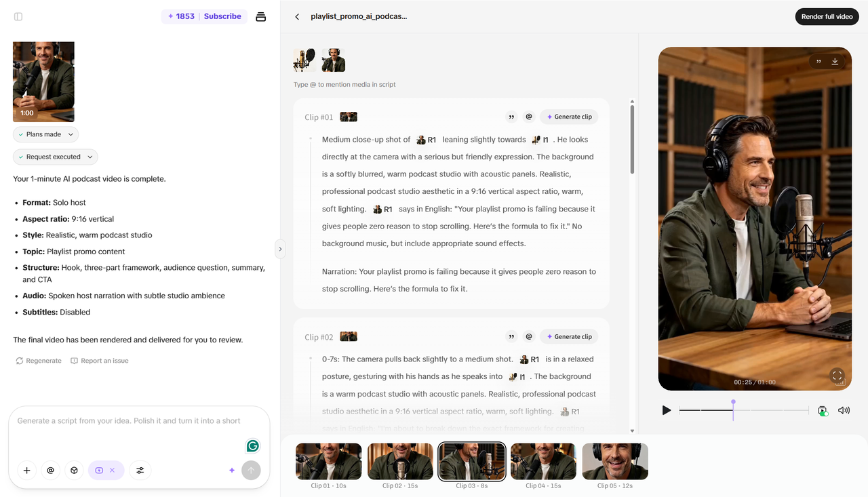Click the purple video mode chip icon

pyautogui.click(x=99, y=470)
